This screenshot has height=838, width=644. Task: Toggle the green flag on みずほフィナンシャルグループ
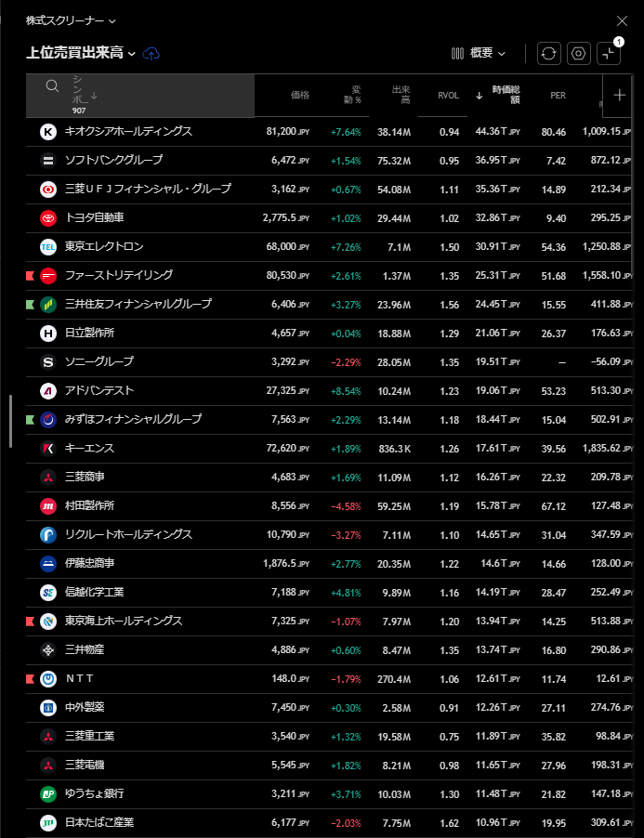(30, 420)
